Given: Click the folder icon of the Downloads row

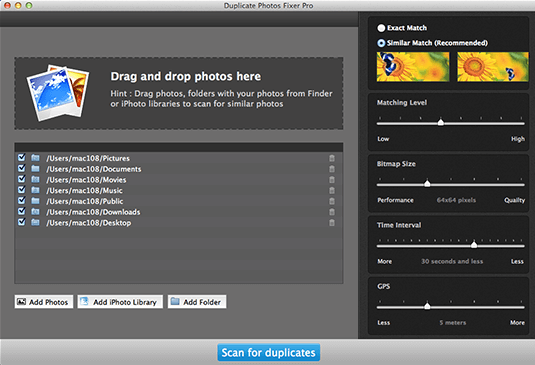Looking at the screenshot, I should click(x=35, y=211).
